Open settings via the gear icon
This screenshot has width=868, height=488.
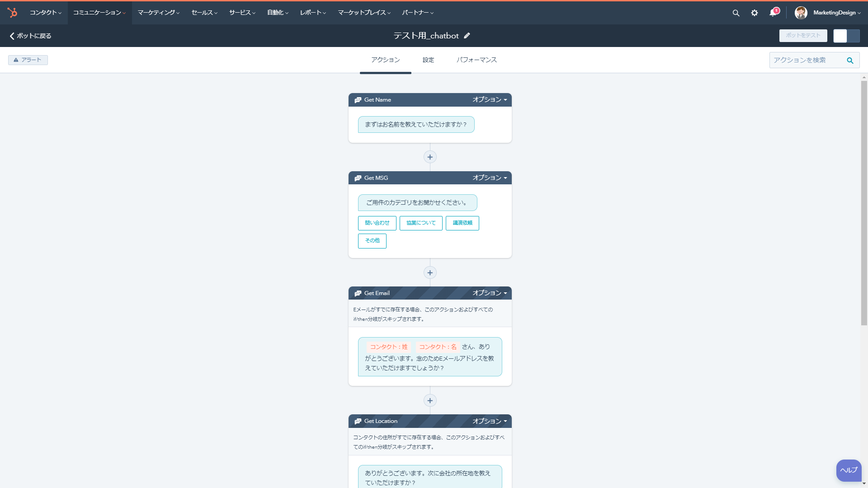755,13
